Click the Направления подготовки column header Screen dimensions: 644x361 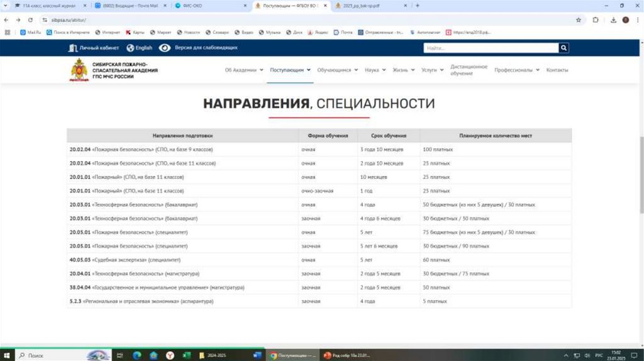point(183,135)
